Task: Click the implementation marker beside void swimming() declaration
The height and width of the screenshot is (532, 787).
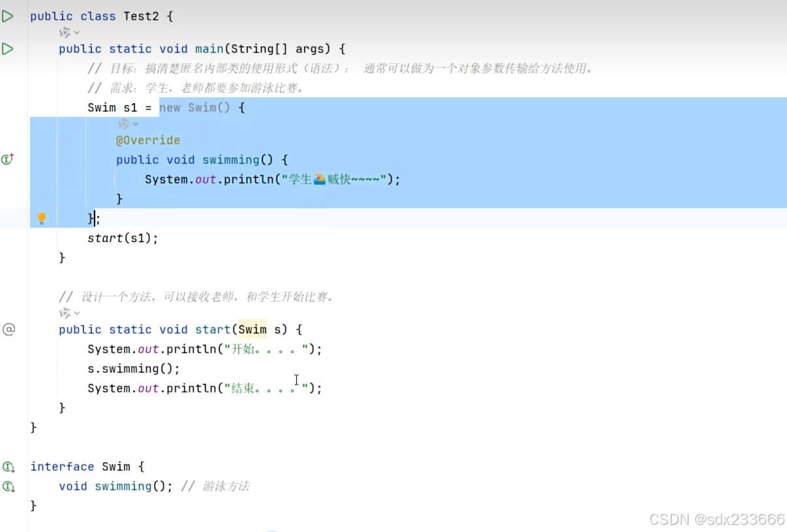Action: click(x=8, y=486)
